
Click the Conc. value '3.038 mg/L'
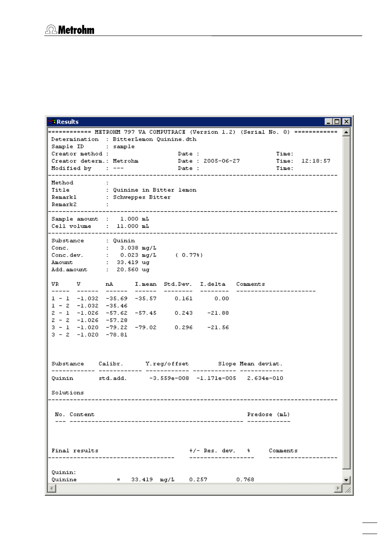pyautogui.click(x=138, y=248)
